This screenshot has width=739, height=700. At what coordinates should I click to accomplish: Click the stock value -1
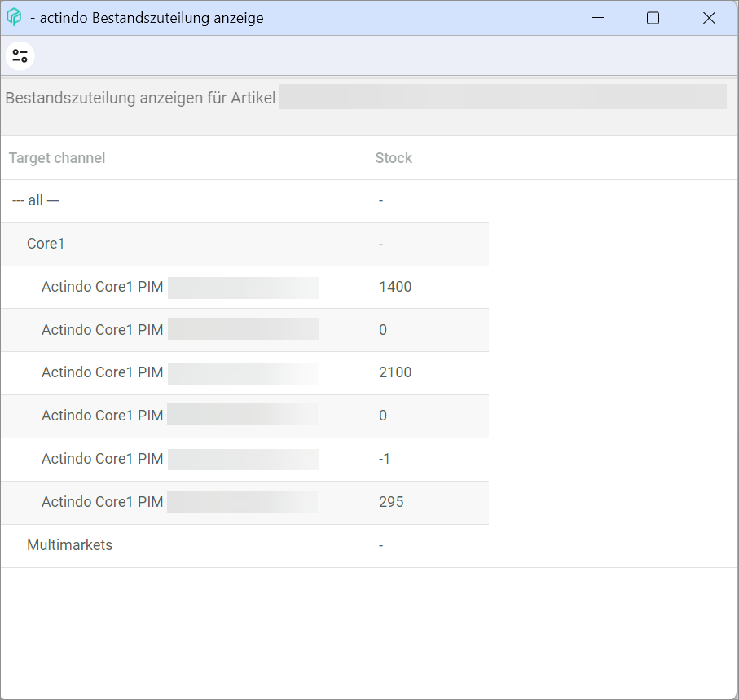tap(385, 459)
